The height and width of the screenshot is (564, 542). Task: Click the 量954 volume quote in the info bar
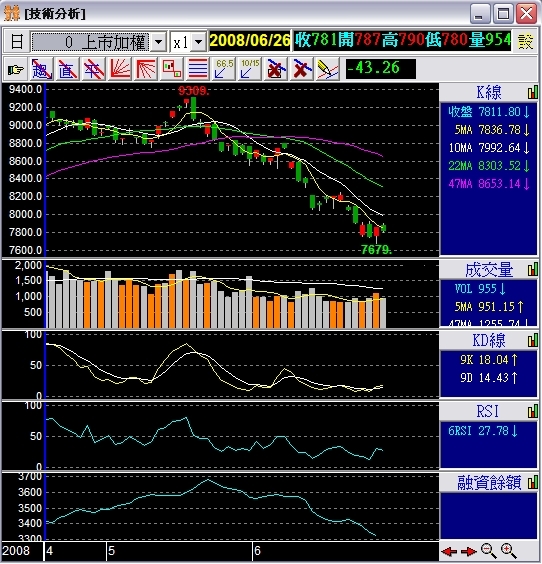click(490, 40)
